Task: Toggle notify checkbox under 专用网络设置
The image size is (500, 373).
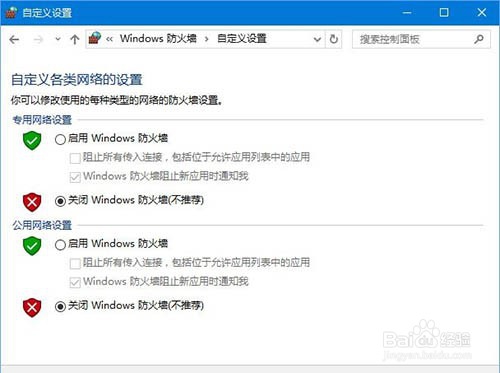Action: coord(75,177)
